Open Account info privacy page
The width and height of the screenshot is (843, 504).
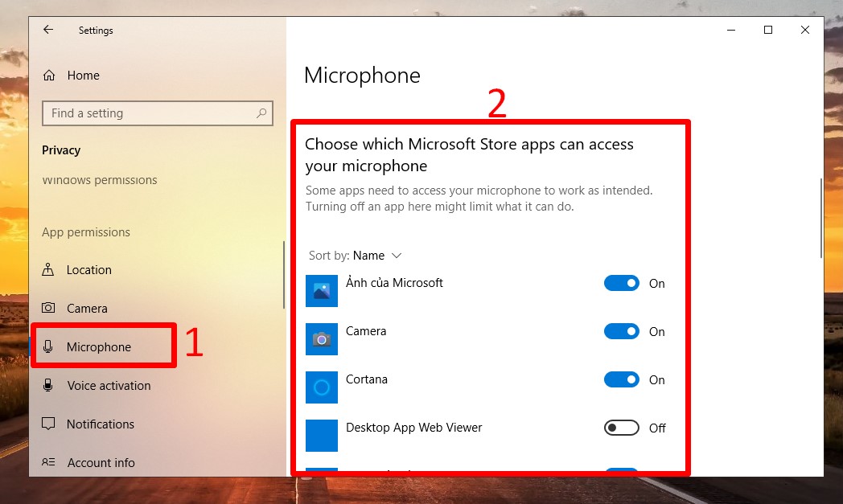[x=101, y=463]
